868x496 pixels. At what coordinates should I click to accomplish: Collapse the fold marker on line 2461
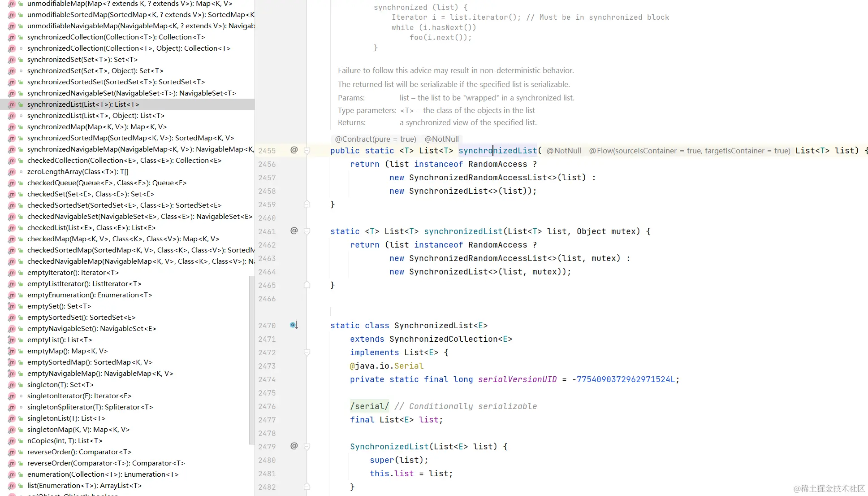point(307,232)
